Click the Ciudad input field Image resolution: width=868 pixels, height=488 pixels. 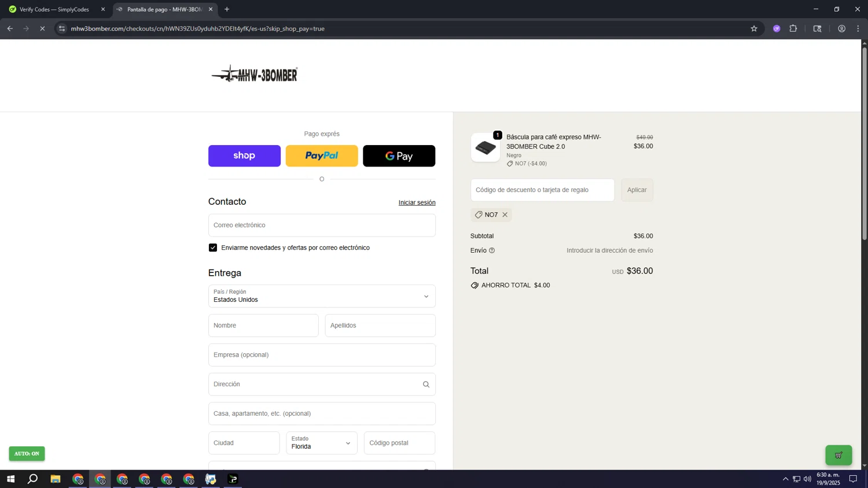[244, 443]
